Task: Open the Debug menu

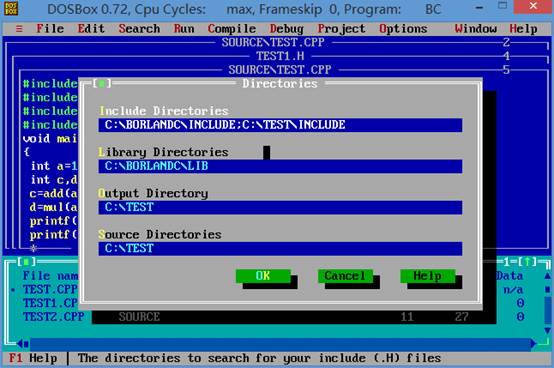Action: point(287,29)
